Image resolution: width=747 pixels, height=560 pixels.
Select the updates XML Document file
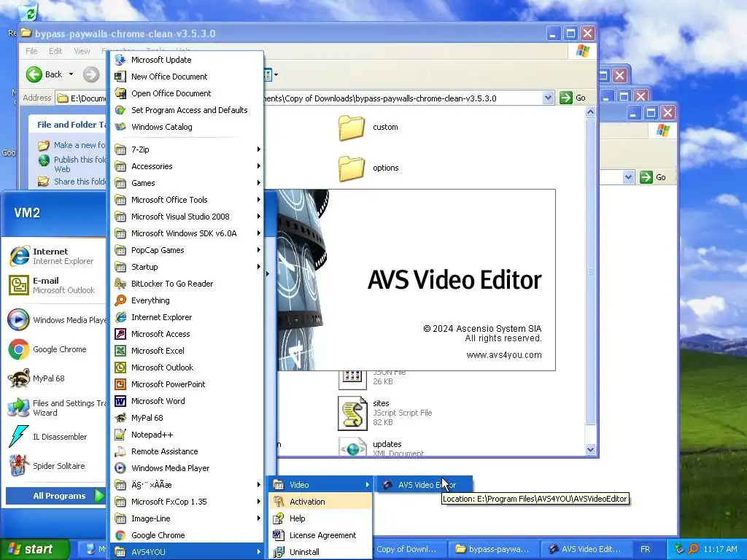click(x=381, y=448)
